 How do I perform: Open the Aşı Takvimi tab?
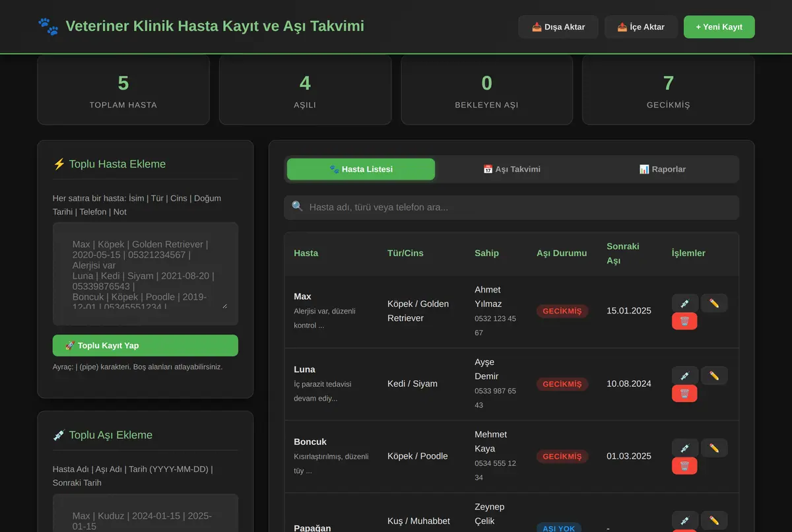(x=511, y=169)
